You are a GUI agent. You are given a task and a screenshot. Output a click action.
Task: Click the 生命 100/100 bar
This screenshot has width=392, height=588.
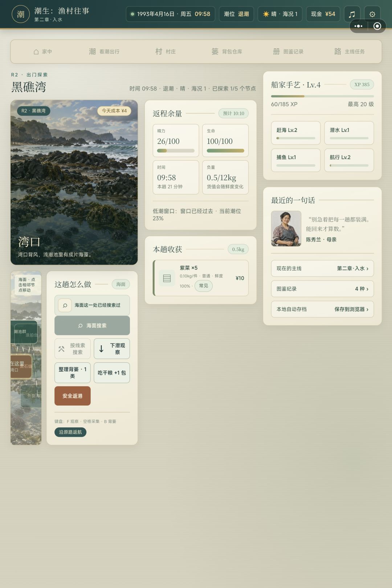(x=225, y=151)
